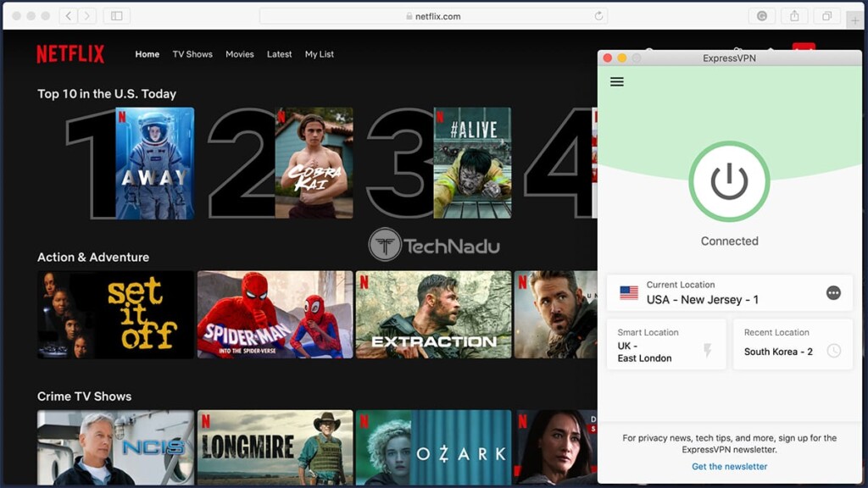Connect to Smart Location UK - East London
The width and height of the screenshot is (868, 488).
(x=666, y=345)
